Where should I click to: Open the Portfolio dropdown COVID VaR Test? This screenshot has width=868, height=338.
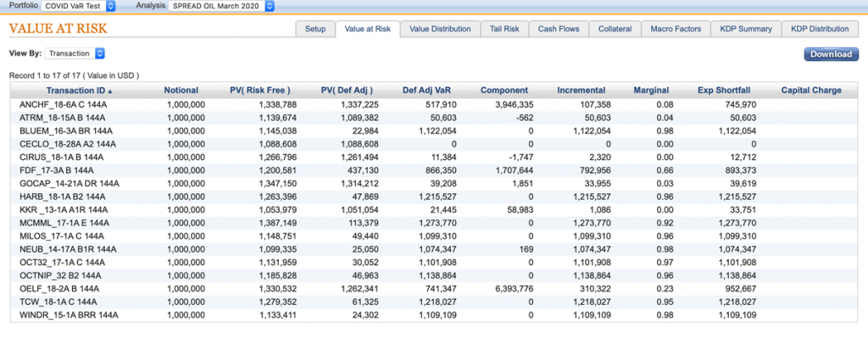pyautogui.click(x=79, y=6)
